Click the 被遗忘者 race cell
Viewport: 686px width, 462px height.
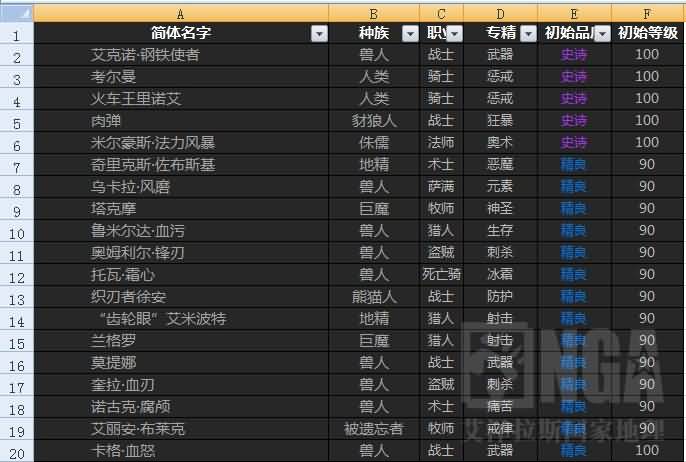(x=374, y=429)
